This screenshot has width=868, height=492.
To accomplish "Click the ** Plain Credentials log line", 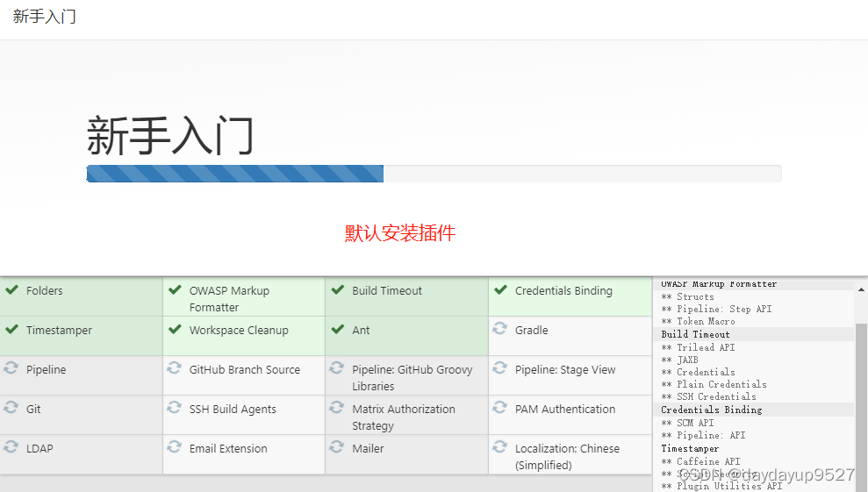I will pyautogui.click(x=714, y=384).
